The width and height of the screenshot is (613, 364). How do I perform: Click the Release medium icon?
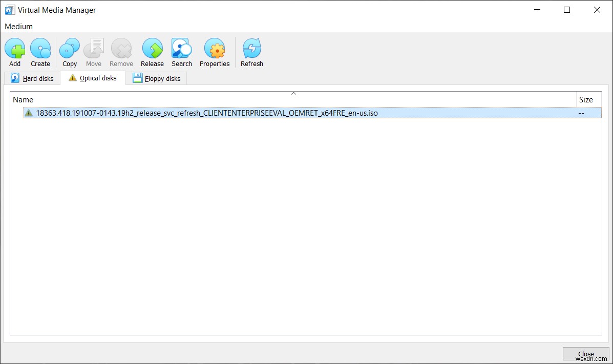click(x=152, y=48)
